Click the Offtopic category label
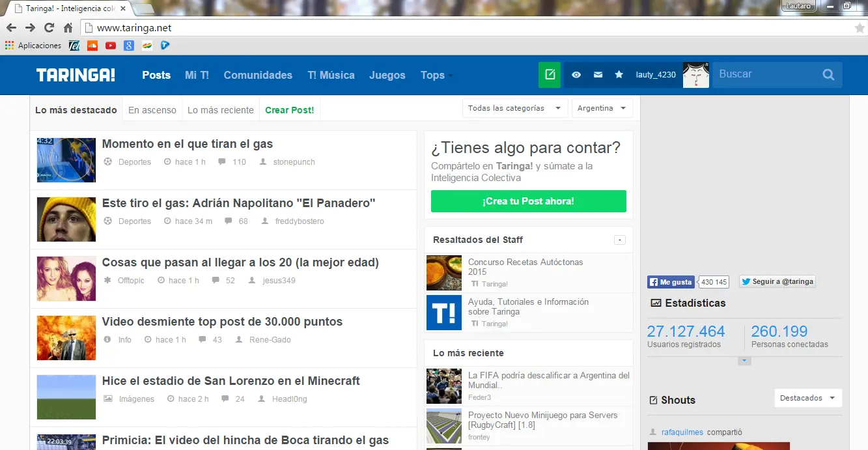868x450 pixels. 131,281
